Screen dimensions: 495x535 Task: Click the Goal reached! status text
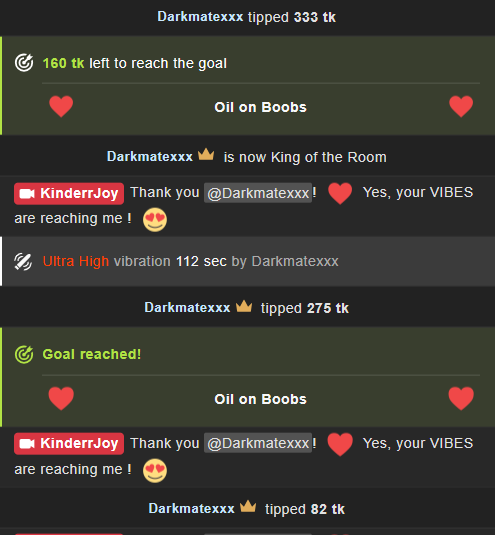click(x=91, y=354)
